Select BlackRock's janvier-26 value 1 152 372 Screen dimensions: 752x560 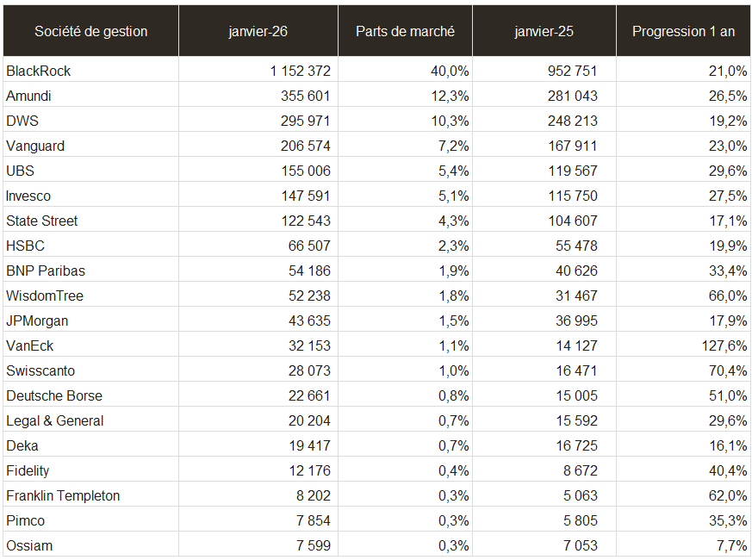[x=300, y=71]
